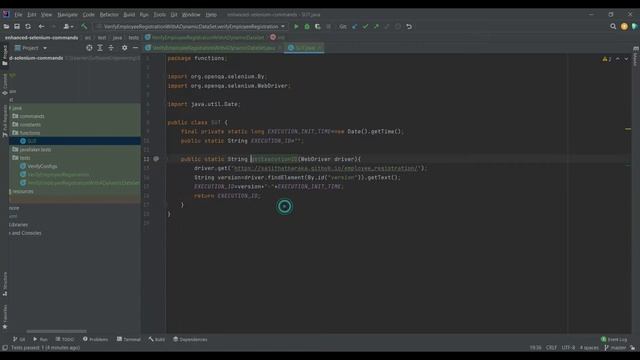
Task: Open the Terminal tool window tab
Action: 129,340
